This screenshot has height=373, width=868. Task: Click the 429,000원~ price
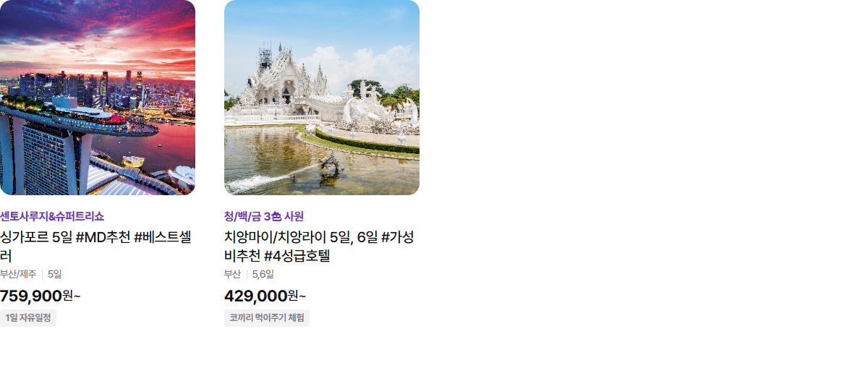[265, 296]
